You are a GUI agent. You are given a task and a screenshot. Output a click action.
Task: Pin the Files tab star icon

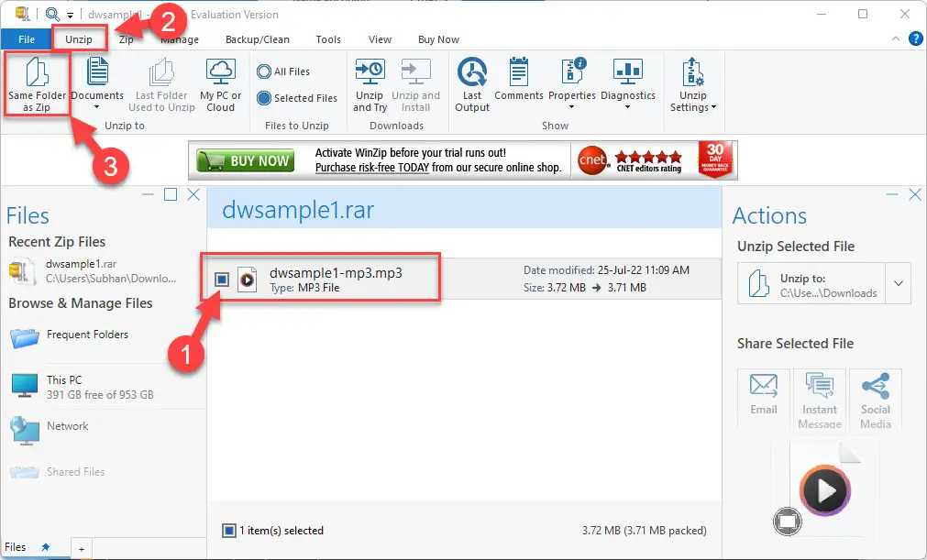pos(46,547)
